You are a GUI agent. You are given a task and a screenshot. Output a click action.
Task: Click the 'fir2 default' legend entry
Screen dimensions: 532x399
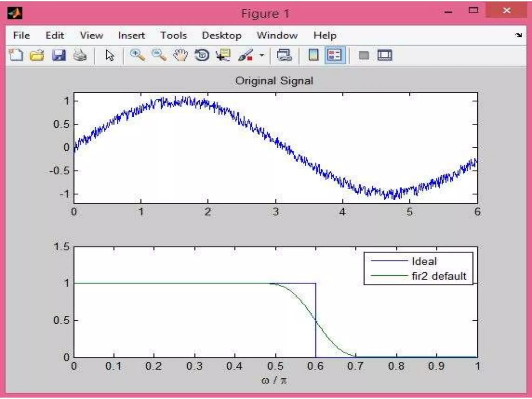point(439,276)
